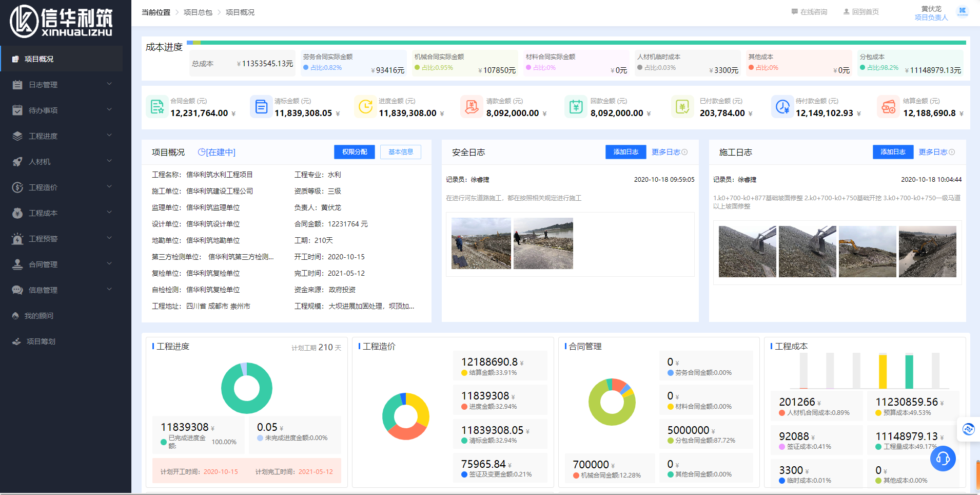Click 项目负责人 role label under username
This screenshot has height=495, width=980.
(x=931, y=17)
